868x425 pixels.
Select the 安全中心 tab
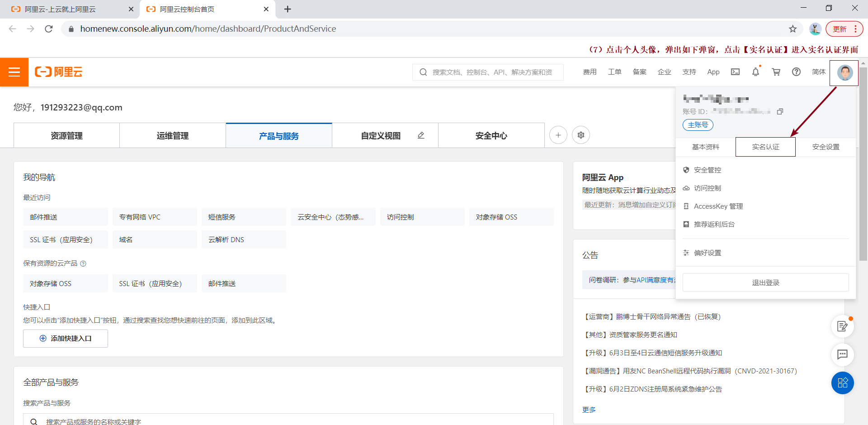[491, 135]
